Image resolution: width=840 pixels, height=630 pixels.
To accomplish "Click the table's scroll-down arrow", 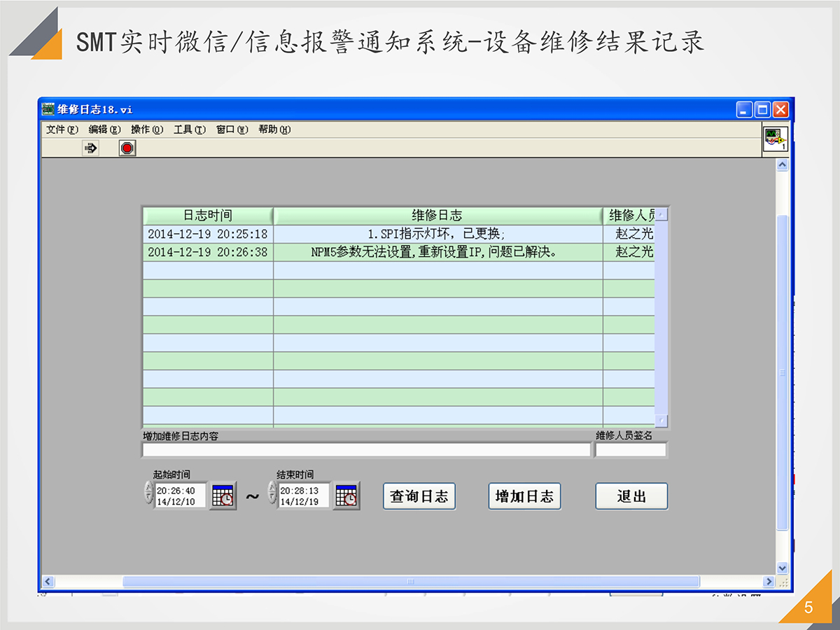I will (x=661, y=419).
